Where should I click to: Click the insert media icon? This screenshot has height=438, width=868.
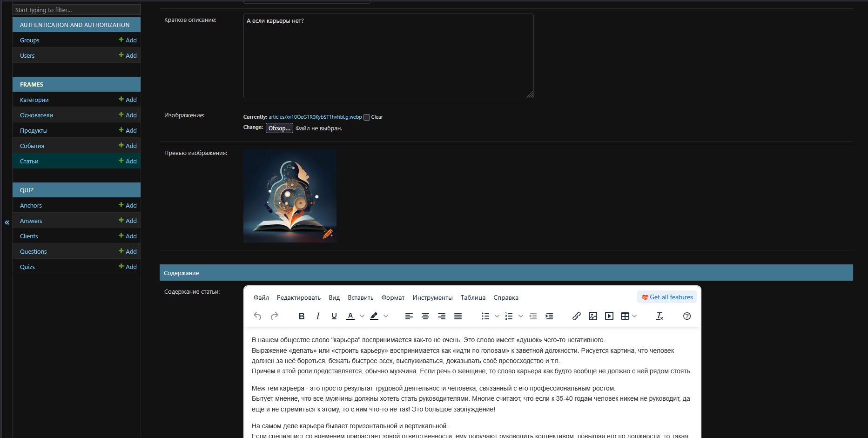[x=609, y=316]
